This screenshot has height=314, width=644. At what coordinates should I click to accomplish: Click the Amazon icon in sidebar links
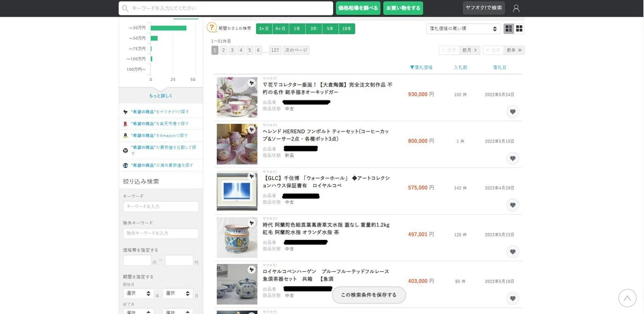tap(126, 135)
